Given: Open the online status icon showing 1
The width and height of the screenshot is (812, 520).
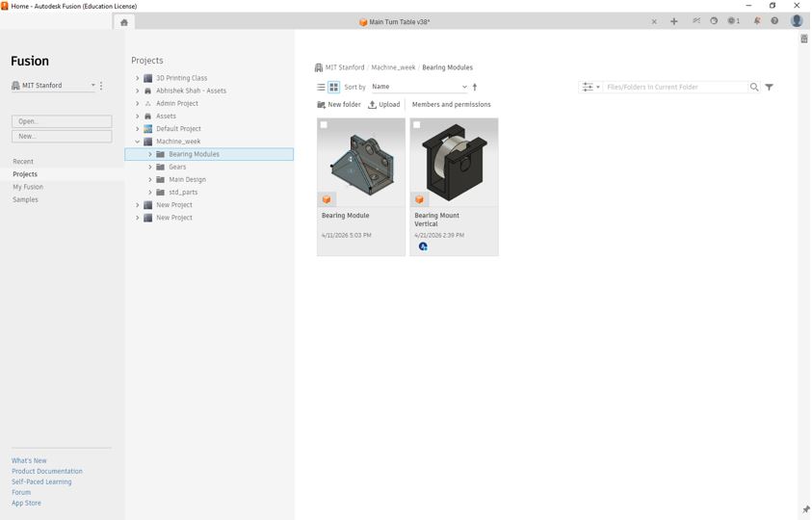Looking at the screenshot, I should coord(733,21).
